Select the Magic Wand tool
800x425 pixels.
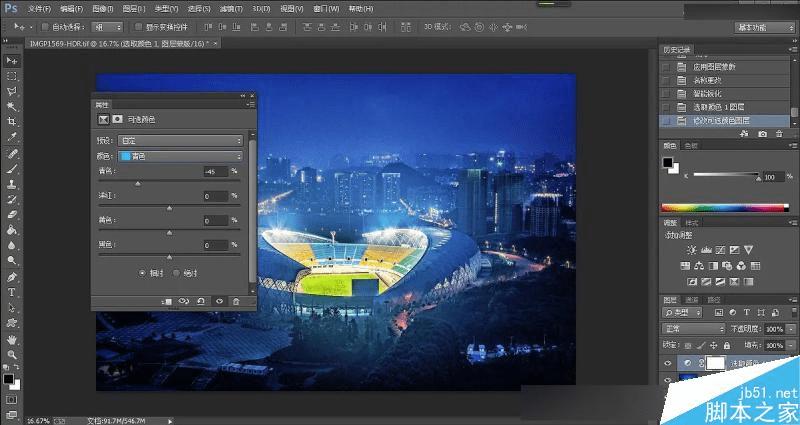(x=11, y=106)
